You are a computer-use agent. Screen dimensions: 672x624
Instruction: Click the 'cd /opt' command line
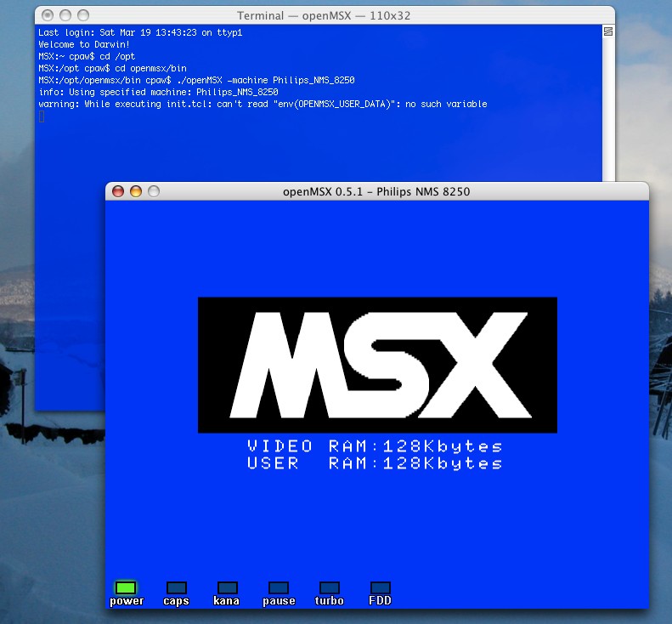tap(87, 57)
